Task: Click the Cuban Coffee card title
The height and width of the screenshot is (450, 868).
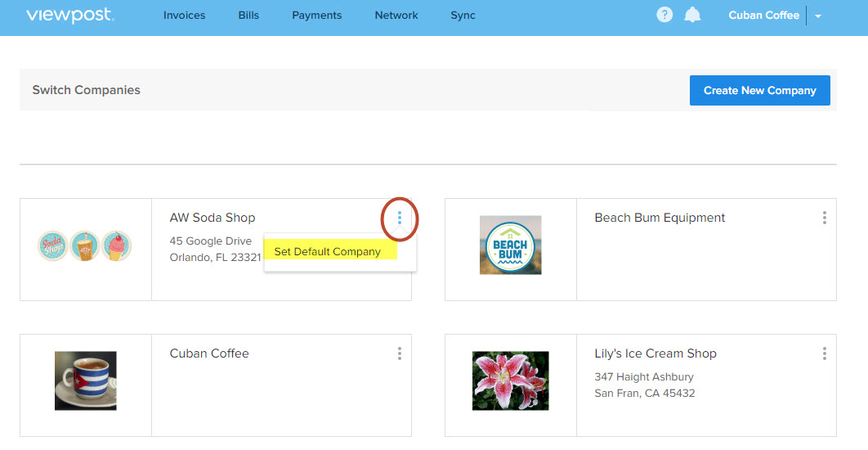Action: (x=209, y=353)
